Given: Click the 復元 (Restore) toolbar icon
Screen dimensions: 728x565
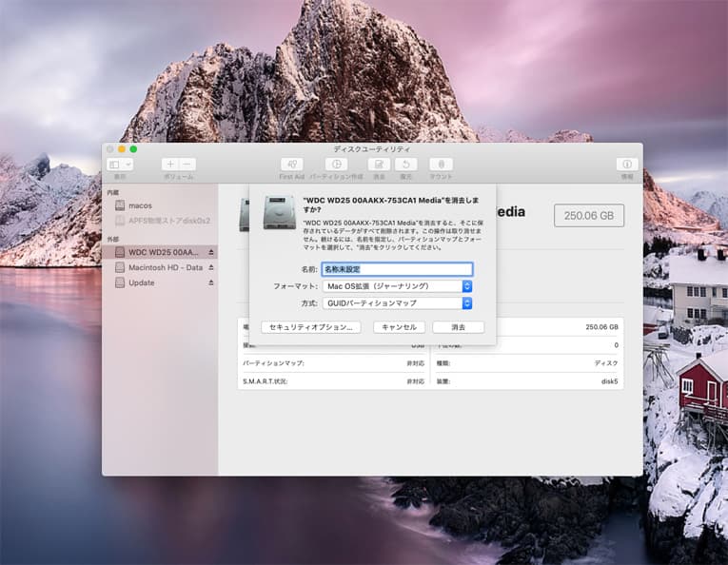Looking at the screenshot, I should (406, 165).
